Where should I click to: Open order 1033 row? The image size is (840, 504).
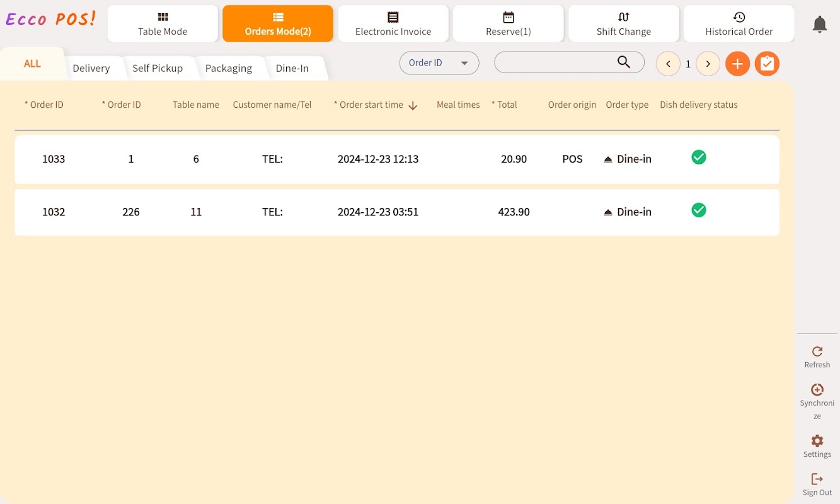[x=397, y=159]
